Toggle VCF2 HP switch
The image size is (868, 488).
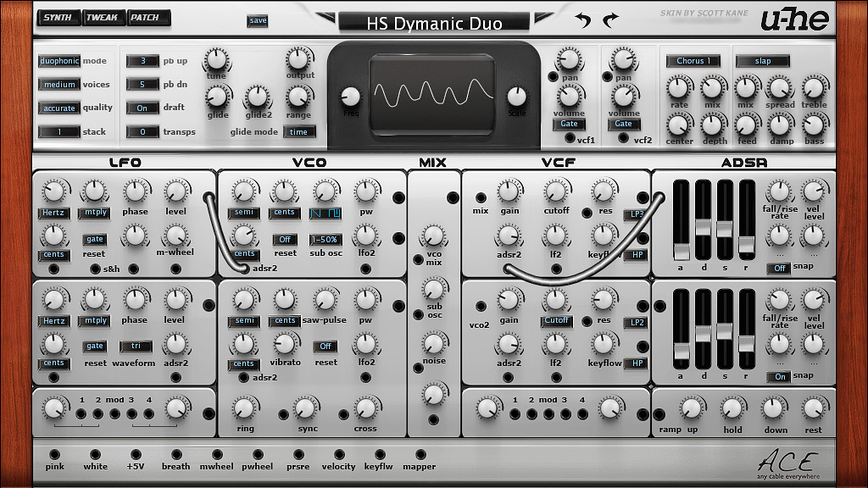[x=637, y=363]
